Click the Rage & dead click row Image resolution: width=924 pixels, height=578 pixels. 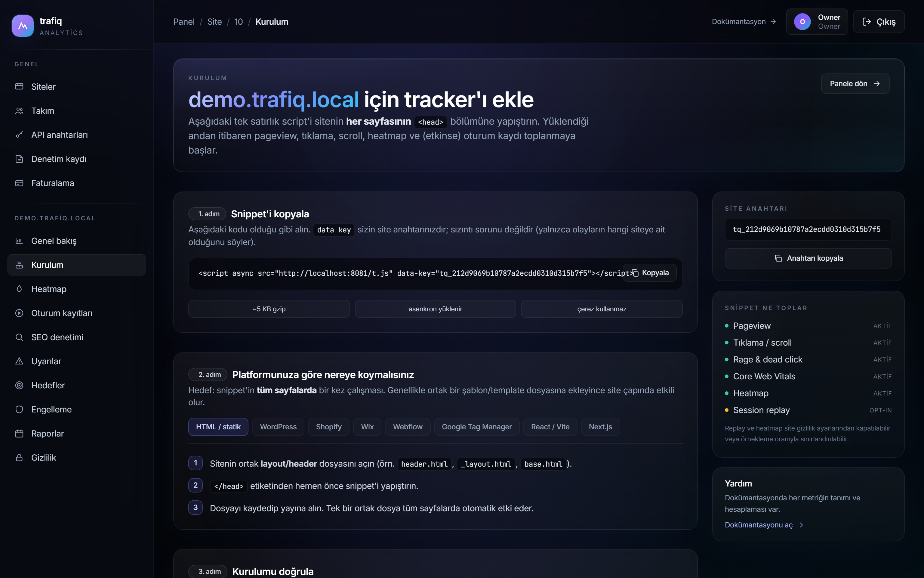click(x=808, y=360)
